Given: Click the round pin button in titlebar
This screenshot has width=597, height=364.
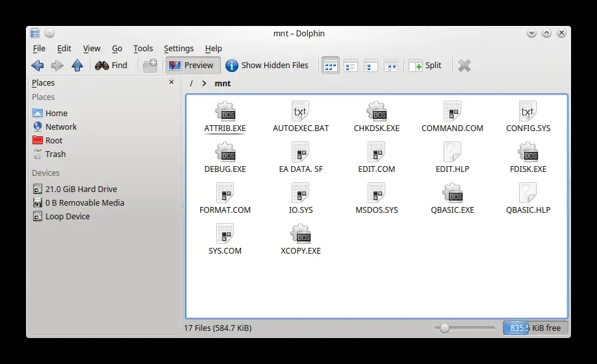Looking at the screenshot, I should (49, 33).
